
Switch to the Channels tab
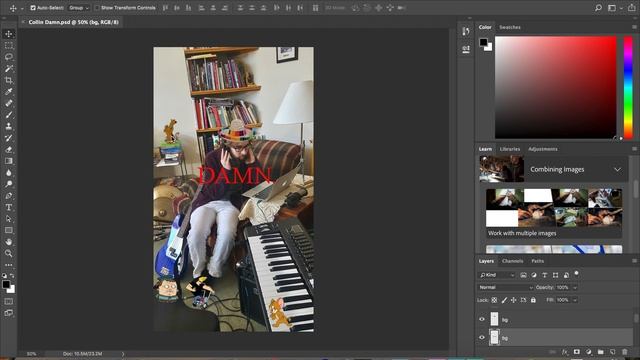point(513,261)
